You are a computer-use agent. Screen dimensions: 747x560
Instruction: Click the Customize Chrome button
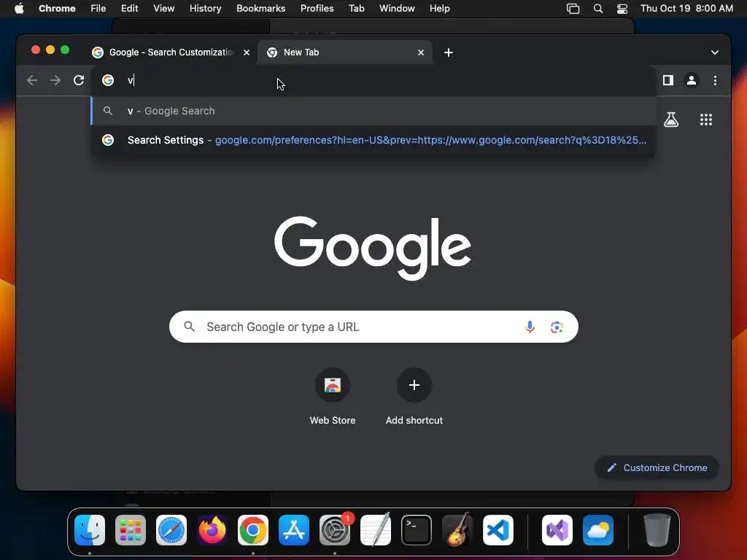657,467
